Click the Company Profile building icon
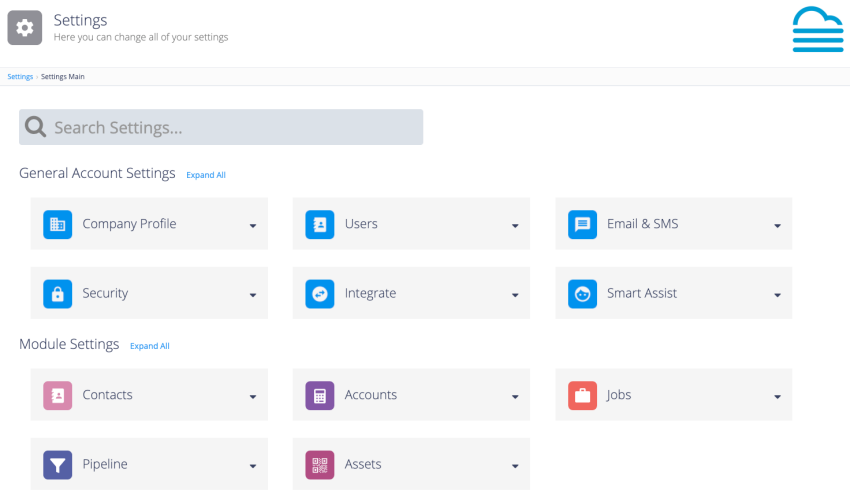This screenshot has height=502, width=850. tap(57, 224)
